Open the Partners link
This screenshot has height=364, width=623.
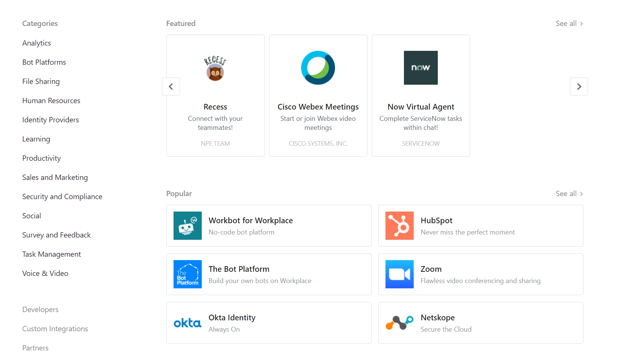[35, 348]
